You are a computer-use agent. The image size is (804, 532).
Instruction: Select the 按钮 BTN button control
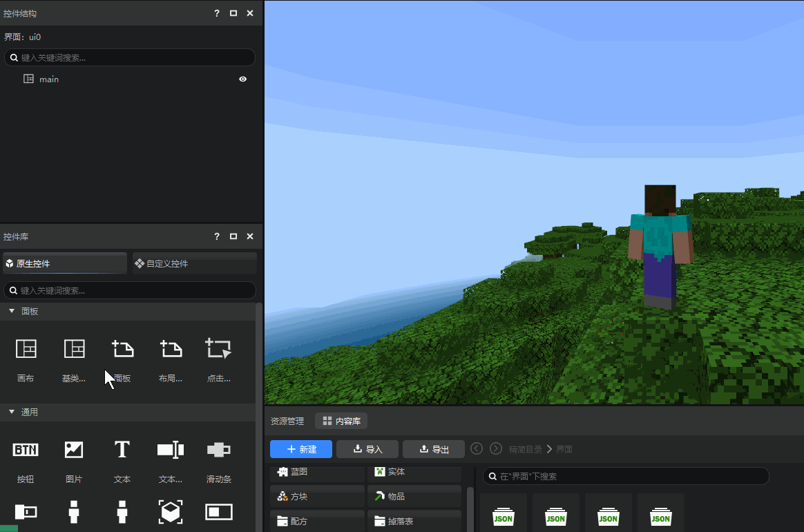(26, 450)
